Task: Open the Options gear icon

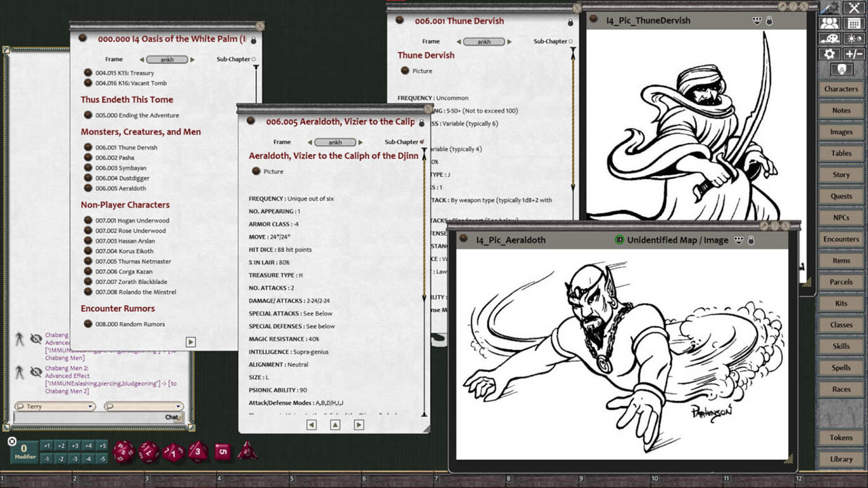Action: click(829, 54)
